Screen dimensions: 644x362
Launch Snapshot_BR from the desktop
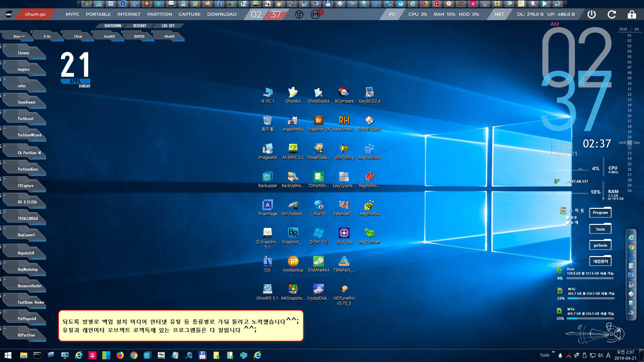coord(318,123)
